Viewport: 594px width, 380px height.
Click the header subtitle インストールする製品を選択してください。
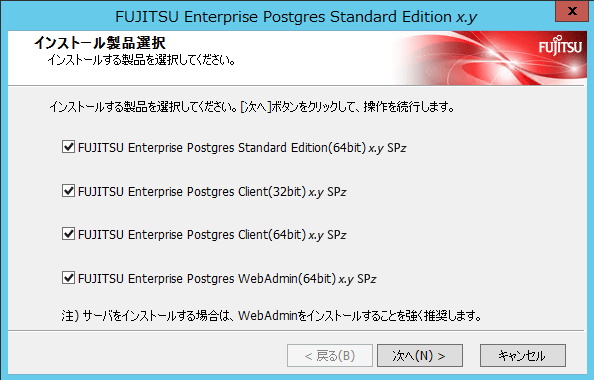click(142, 60)
